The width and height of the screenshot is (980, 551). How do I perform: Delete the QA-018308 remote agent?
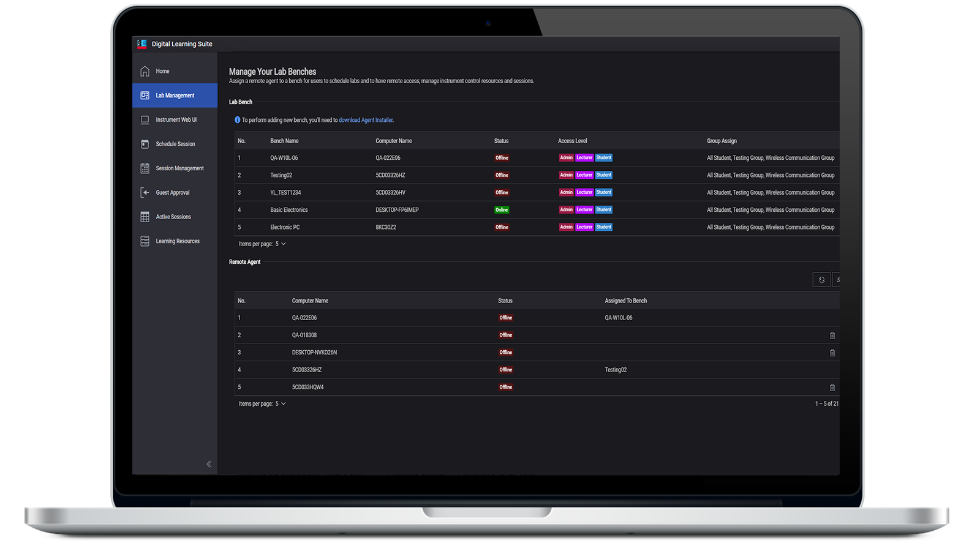click(x=832, y=335)
